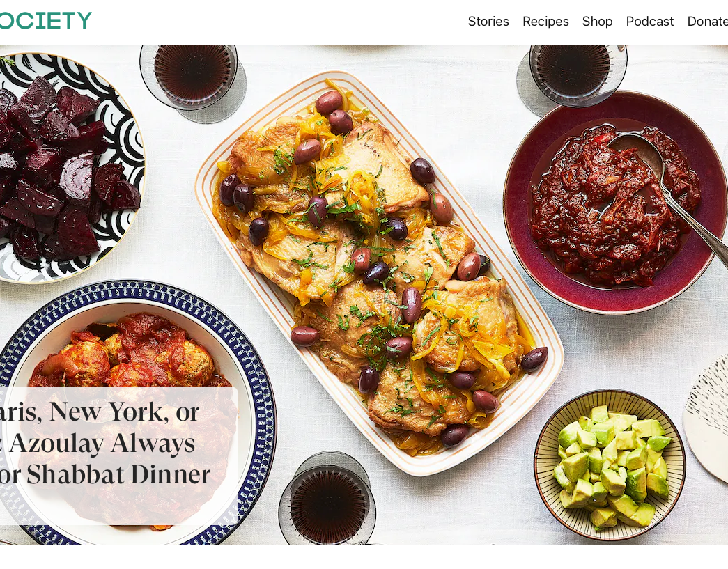Open the Shop link

point(597,22)
